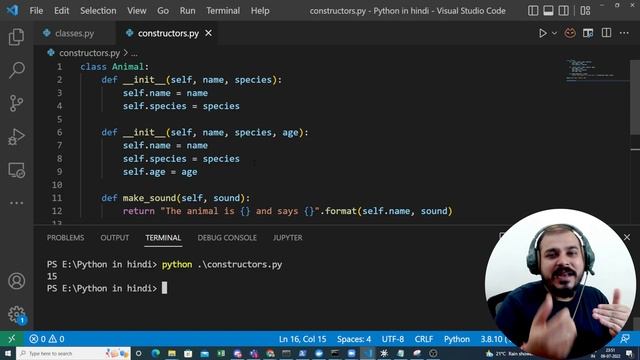The image size is (640, 360).
Task: Click the editor minimap preview
Action: click(596, 70)
